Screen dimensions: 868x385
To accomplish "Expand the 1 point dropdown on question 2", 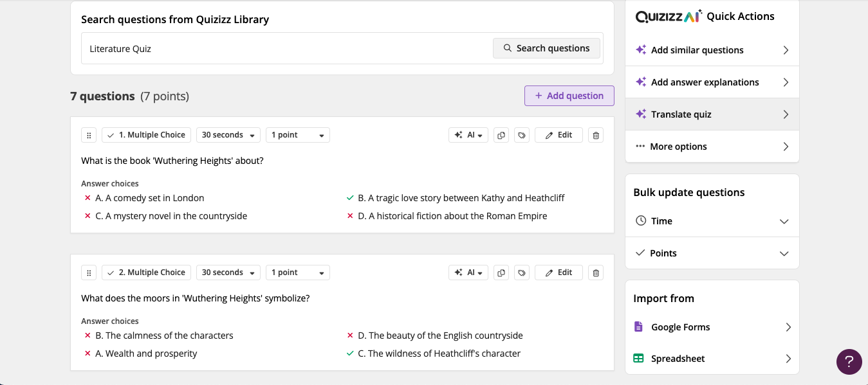I will (297, 272).
